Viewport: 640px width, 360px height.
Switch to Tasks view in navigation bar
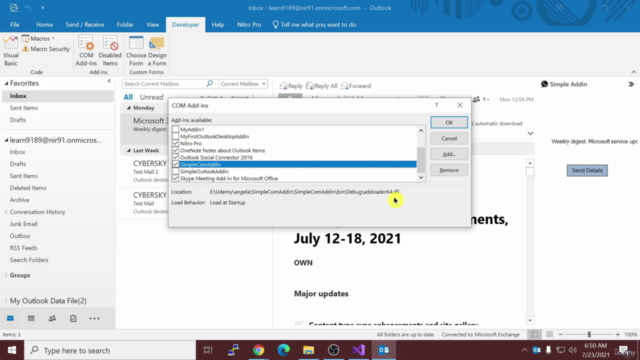tap(73, 318)
